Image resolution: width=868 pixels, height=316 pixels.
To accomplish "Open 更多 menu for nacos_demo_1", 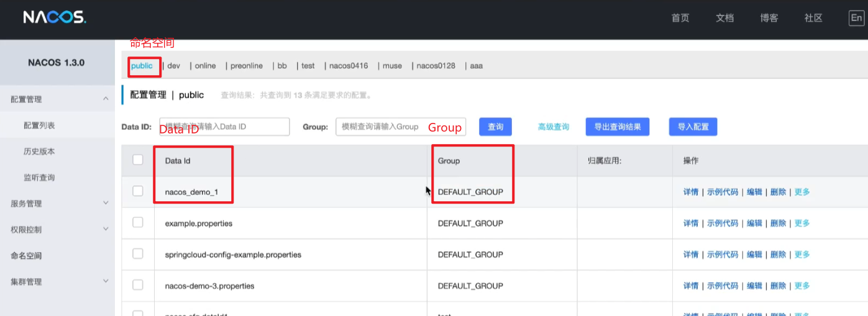I will click(x=802, y=192).
